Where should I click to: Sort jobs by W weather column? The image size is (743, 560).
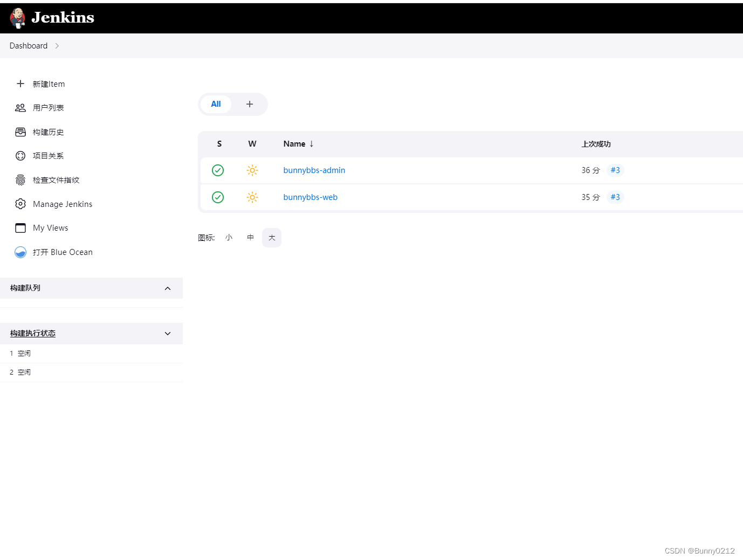pyautogui.click(x=252, y=144)
